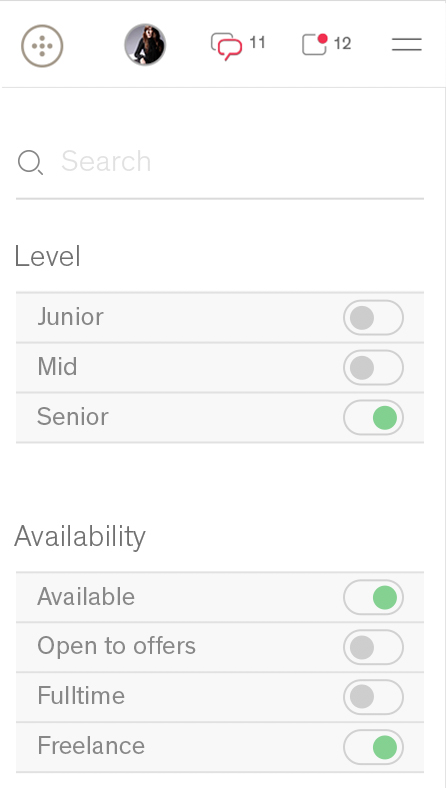Select the Senior row label
This screenshot has height=788, width=446.
pyautogui.click(x=72, y=417)
